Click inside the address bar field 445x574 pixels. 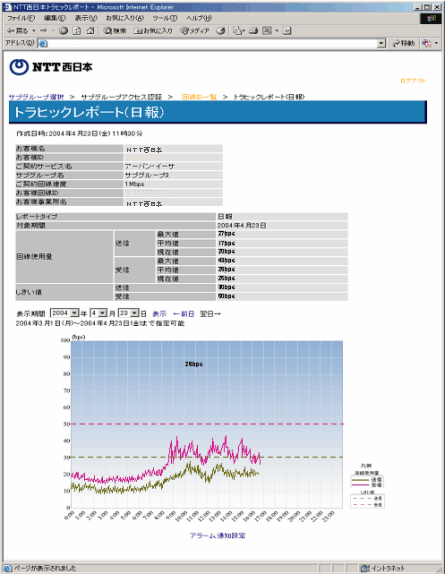point(212,44)
